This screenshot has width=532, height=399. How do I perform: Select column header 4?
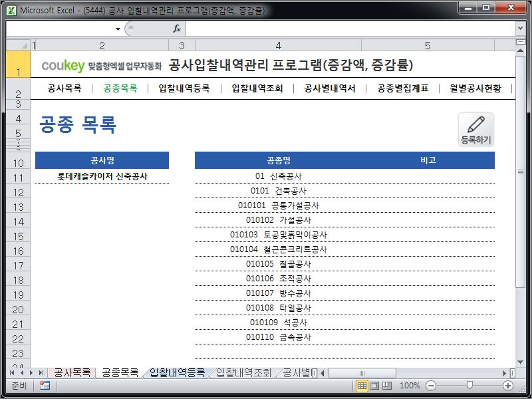(x=278, y=45)
